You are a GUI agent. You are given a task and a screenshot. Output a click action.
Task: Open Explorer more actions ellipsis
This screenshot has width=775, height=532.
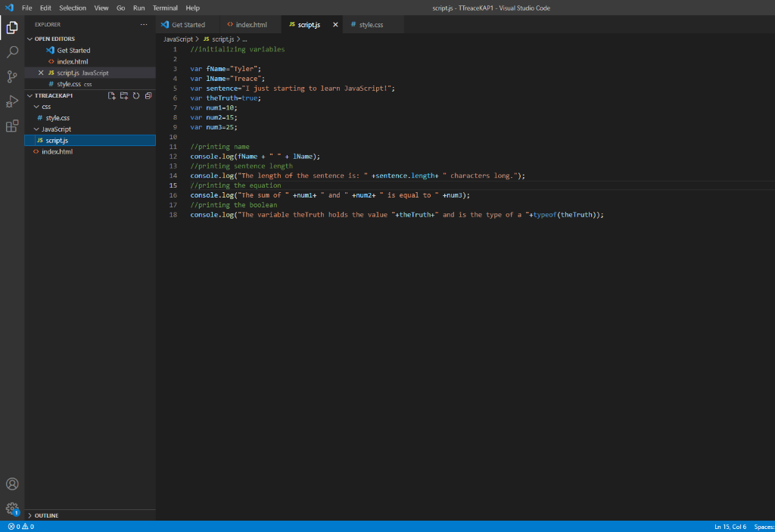click(144, 24)
